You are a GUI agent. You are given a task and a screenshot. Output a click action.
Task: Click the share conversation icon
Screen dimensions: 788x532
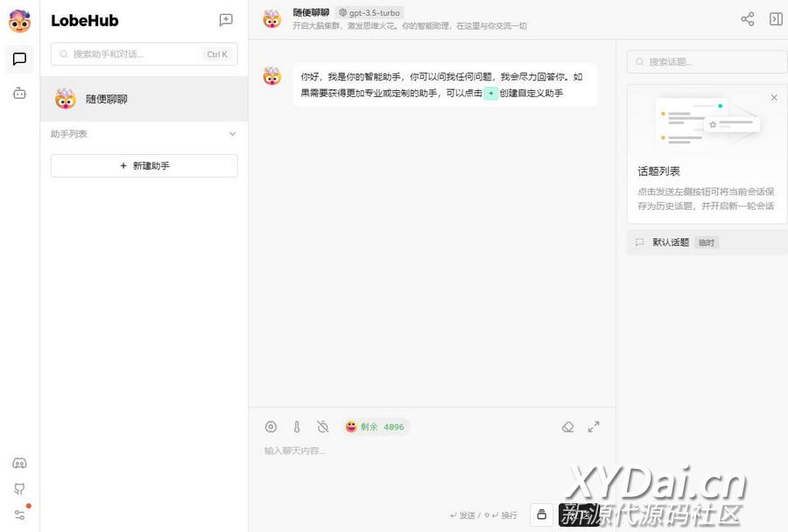click(747, 19)
